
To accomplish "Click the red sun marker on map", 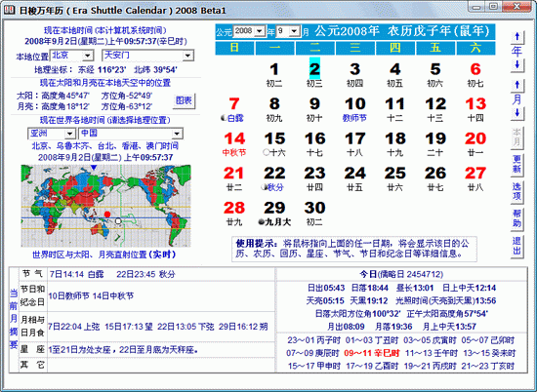I will (107, 215).
